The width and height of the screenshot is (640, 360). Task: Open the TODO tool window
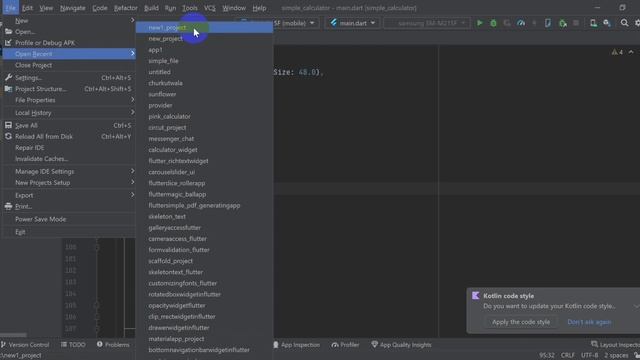(x=73, y=344)
